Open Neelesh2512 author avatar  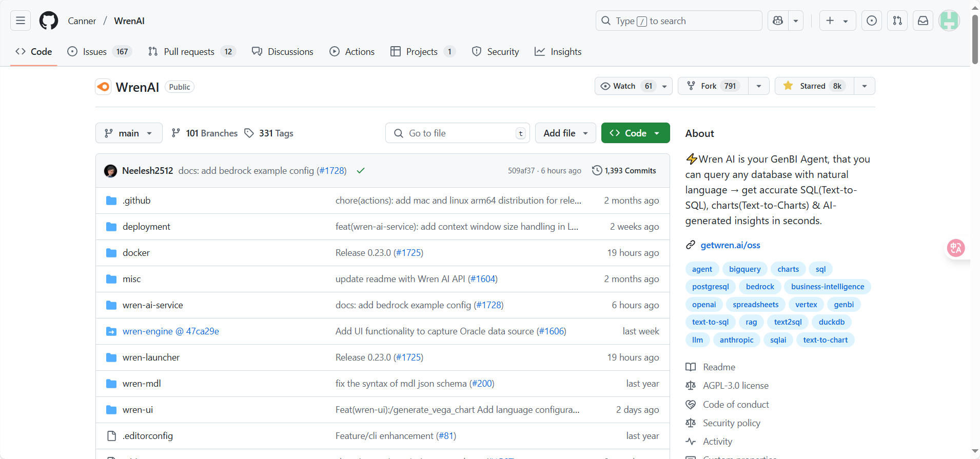click(110, 171)
